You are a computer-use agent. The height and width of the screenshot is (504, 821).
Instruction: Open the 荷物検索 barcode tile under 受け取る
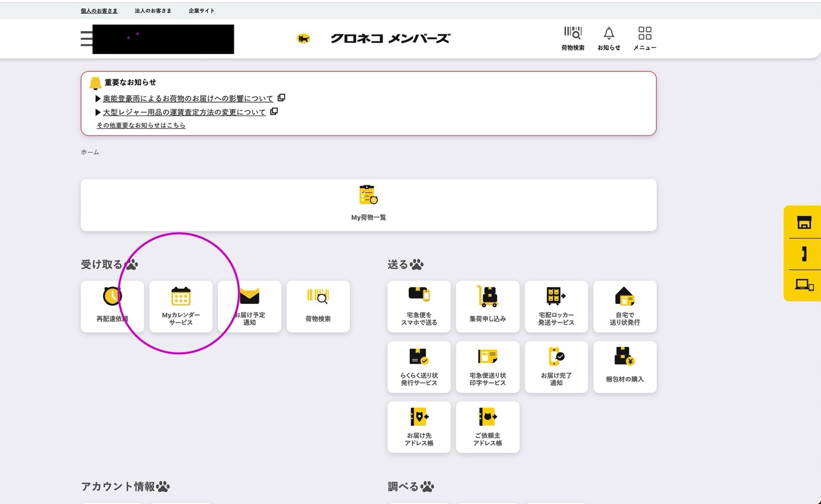pyautogui.click(x=318, y=306)
